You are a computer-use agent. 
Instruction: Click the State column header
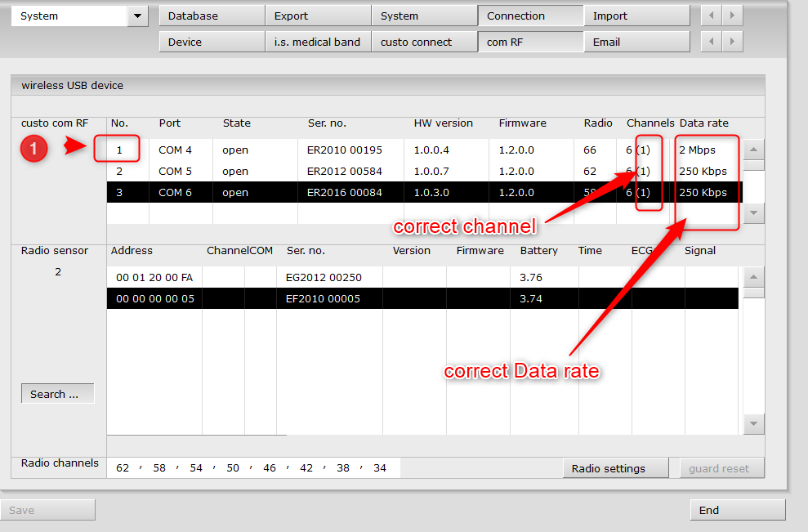237,123
